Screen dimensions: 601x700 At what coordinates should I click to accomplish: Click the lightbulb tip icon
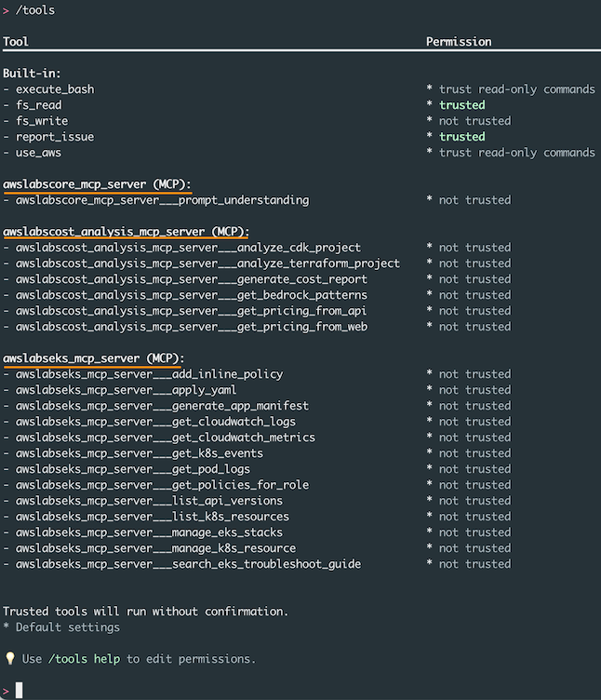click(x=9, y=658)
